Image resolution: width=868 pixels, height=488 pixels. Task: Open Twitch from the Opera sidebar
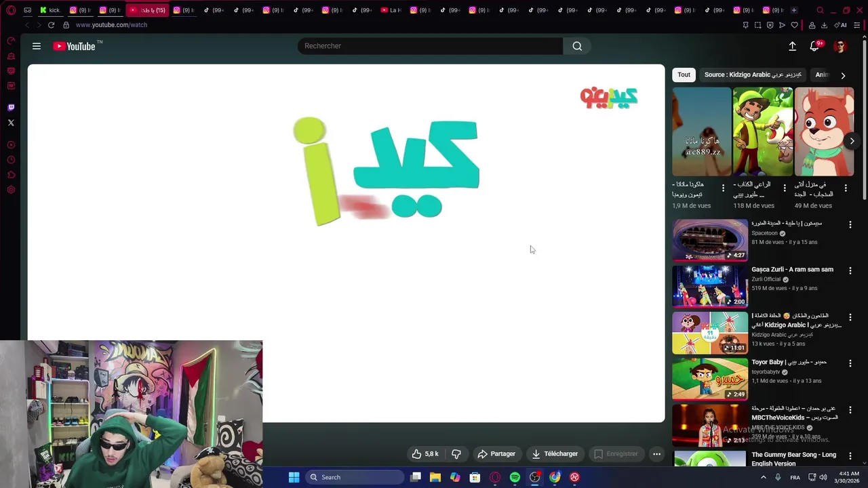[x=11, y=107]
